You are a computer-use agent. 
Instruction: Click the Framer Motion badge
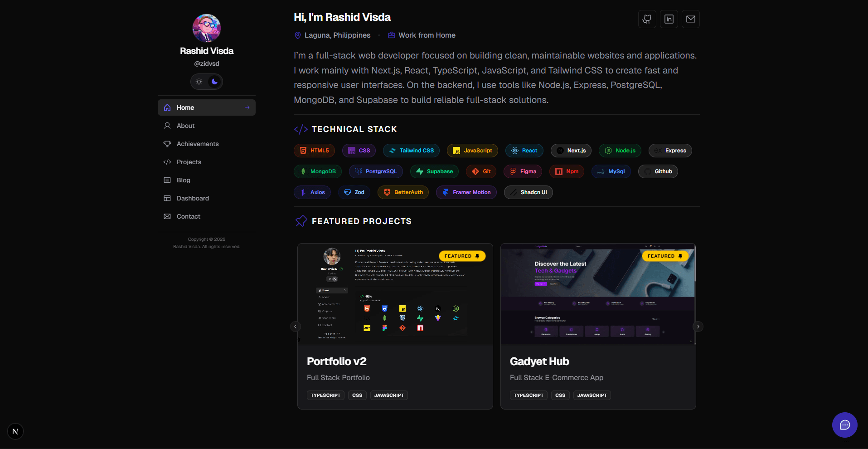pos(466,192)
